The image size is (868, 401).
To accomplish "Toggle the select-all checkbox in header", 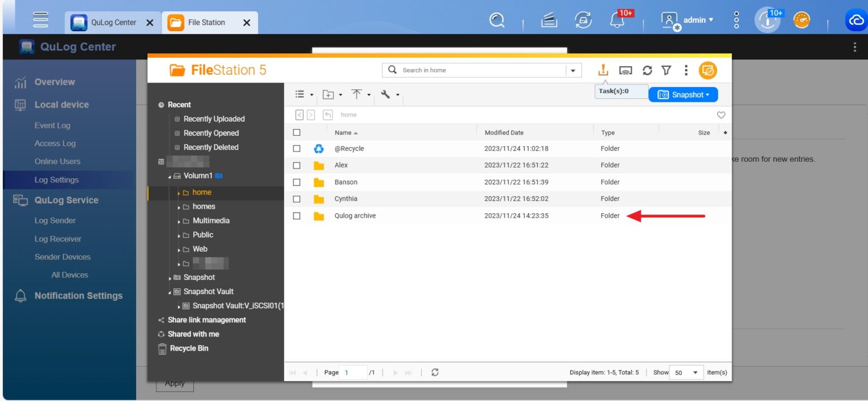I will click(297, 132).
